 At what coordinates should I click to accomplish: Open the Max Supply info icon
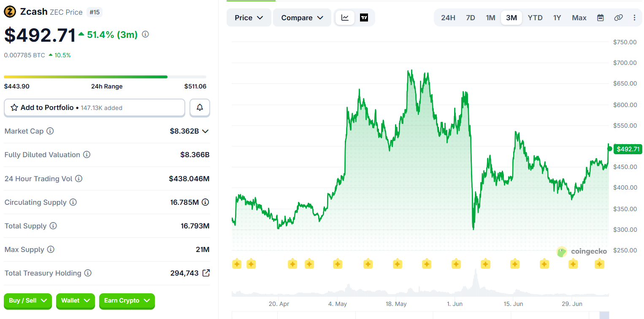(x=51, y=249)
